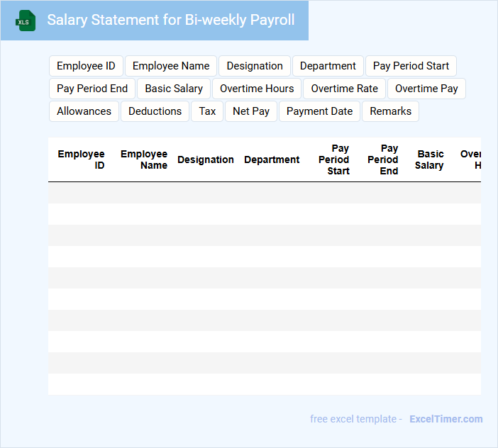Select the Basic Salary tag

pos(174,89)
